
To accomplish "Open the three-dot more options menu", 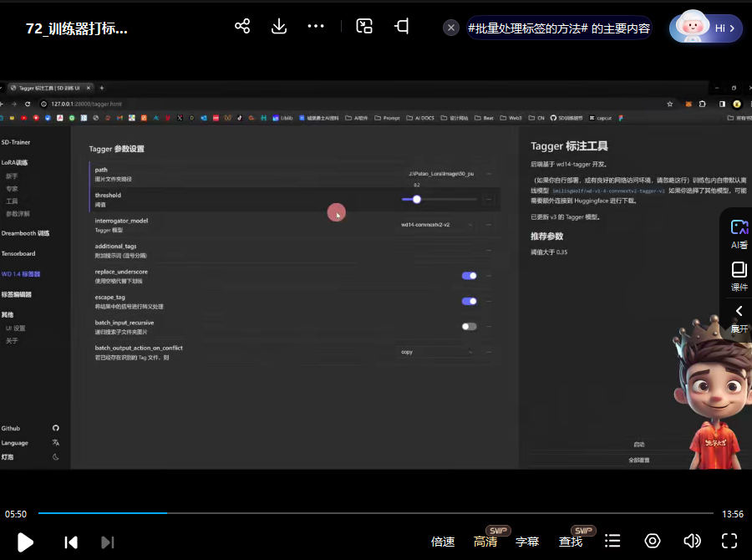I will click(x=316, y=27).
